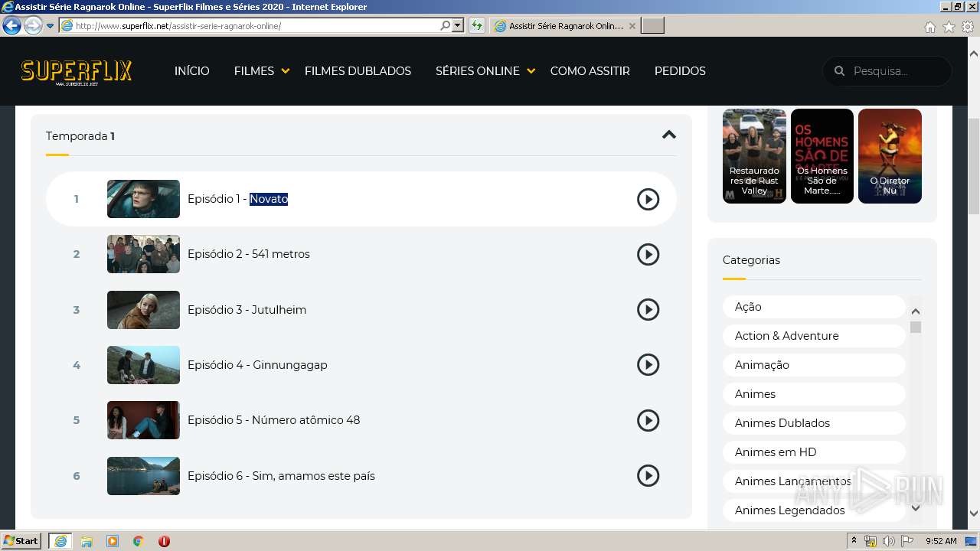This screenshot has height=551, width=980.
Task: Open the IE Tools gear icon
Action: 968,27
